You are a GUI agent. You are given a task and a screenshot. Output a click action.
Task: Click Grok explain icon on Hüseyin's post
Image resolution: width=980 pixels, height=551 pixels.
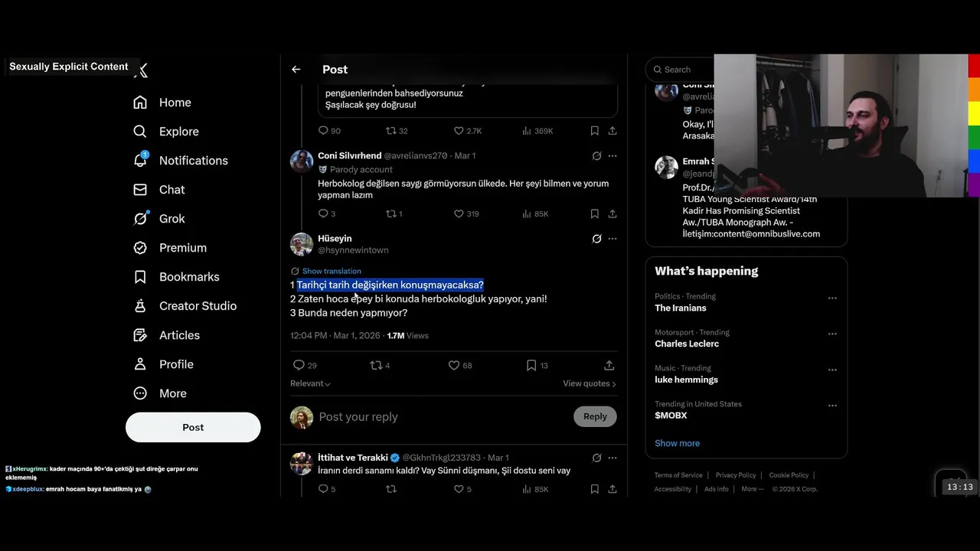click(x=596, y=239)
